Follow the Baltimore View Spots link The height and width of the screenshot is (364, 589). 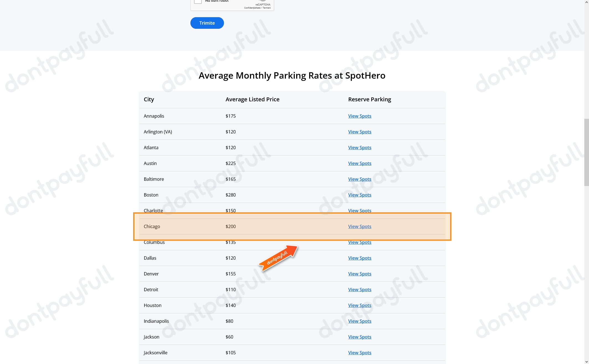pos(360,179)
